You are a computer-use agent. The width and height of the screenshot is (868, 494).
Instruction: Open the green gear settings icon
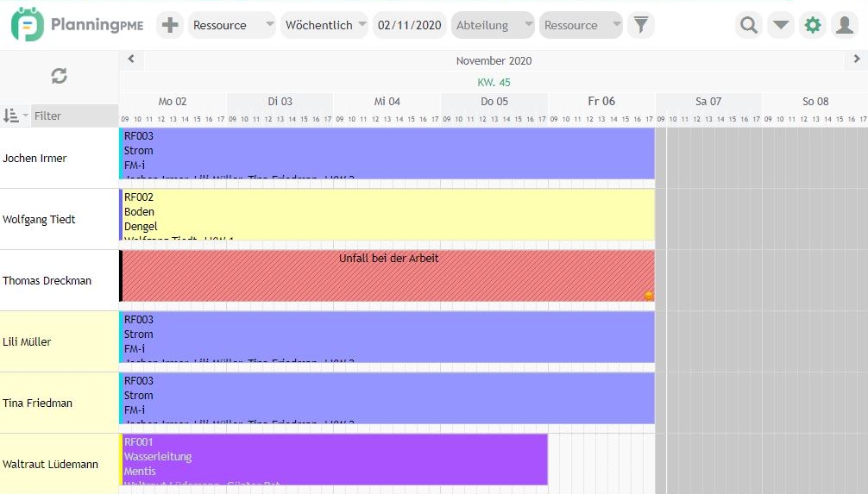pos(813,25)
